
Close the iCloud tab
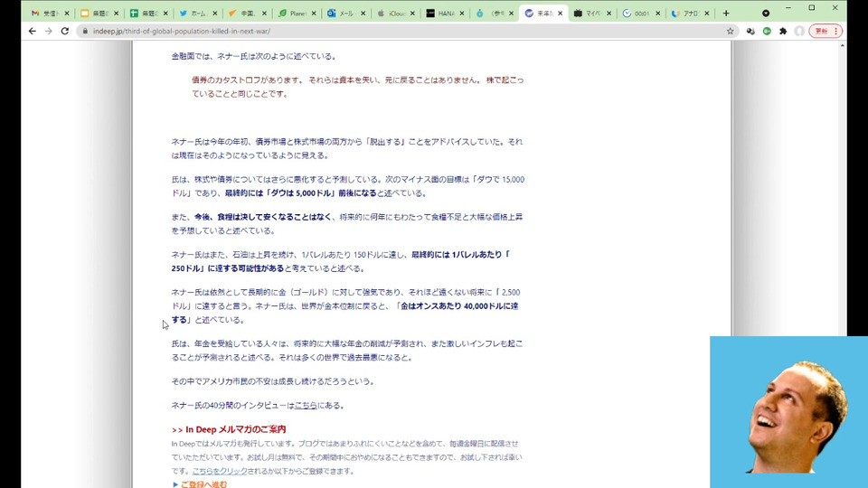(x=412, y=14)
